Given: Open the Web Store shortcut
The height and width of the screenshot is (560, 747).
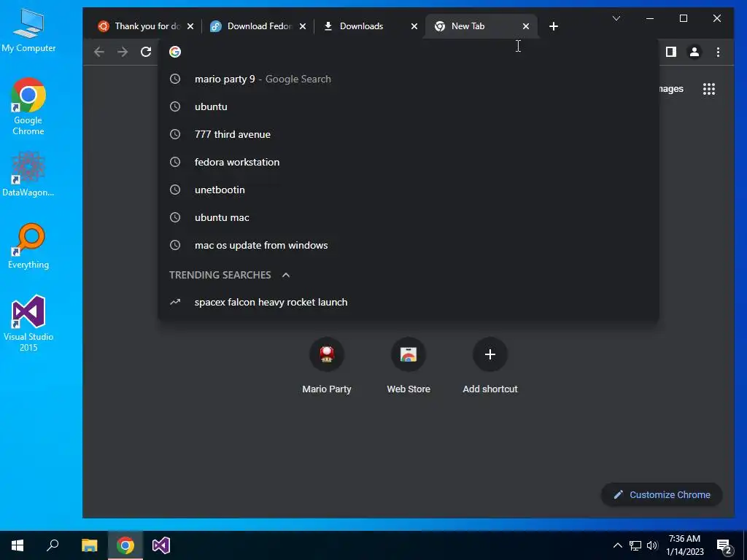Looking at the screenshot, I should tap(409, 366).
